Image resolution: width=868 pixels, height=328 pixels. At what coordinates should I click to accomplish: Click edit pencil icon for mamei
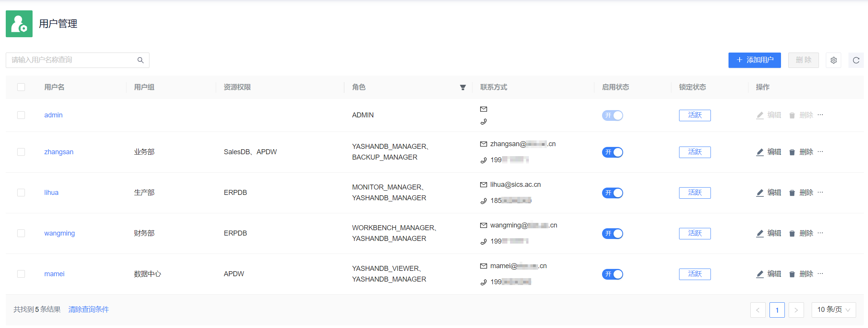click(x=760, y=274)
